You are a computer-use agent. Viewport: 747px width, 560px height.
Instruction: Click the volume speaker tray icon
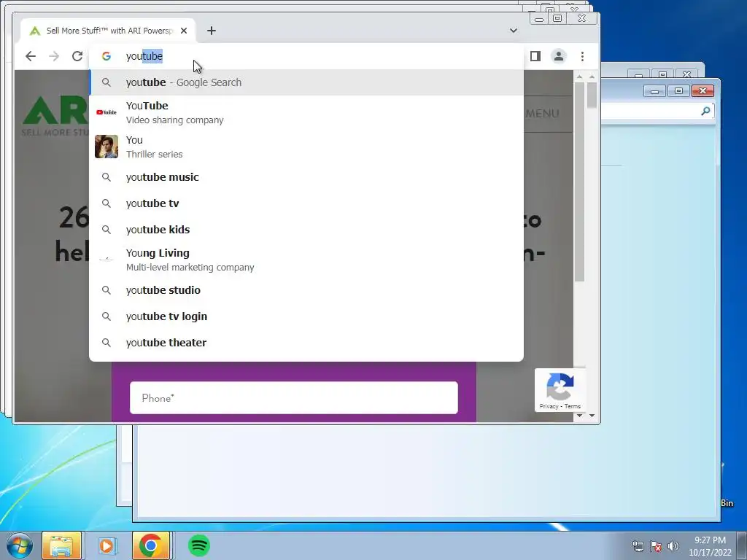[x=673, y=546]
